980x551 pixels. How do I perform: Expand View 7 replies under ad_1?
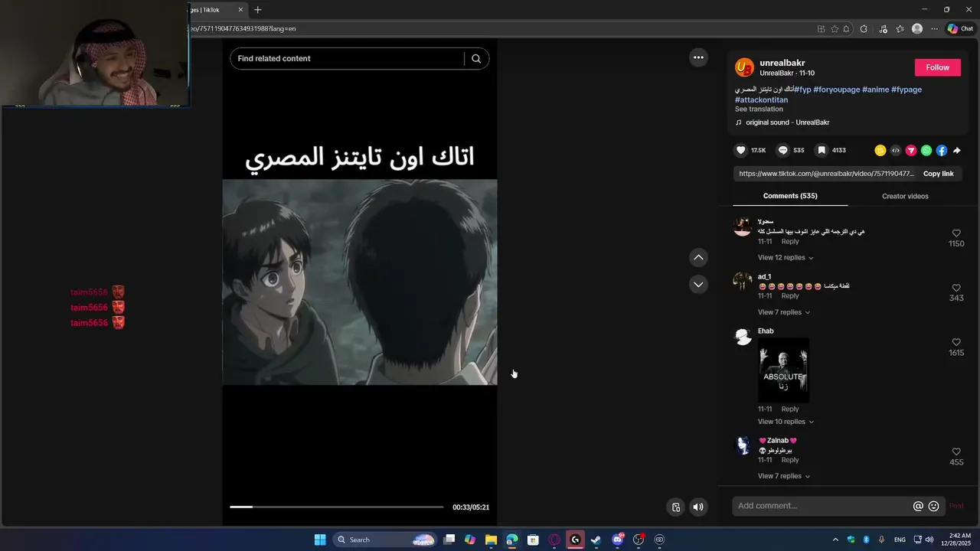[x=784, y=312]
